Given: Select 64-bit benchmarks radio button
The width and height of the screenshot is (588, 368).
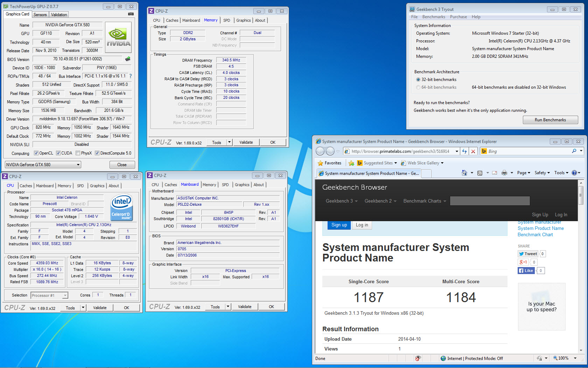Looking at the screenshot, I should (x=418, y=87).
